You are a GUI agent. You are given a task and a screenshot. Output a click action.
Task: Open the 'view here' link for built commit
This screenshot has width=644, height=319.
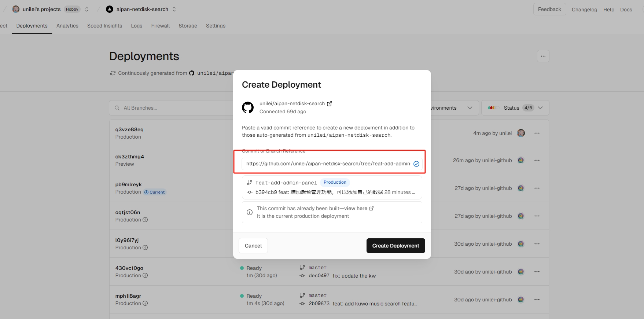point(359,208)
